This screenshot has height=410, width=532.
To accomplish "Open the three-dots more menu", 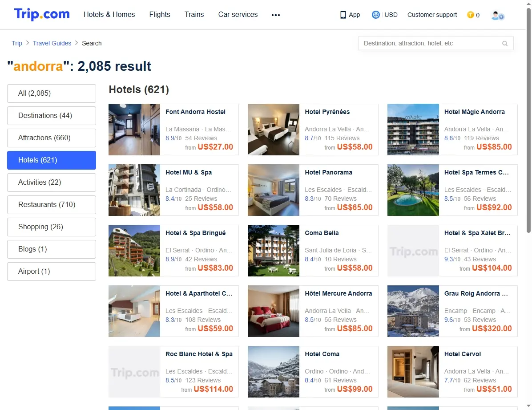I will (x=275, y=15).
